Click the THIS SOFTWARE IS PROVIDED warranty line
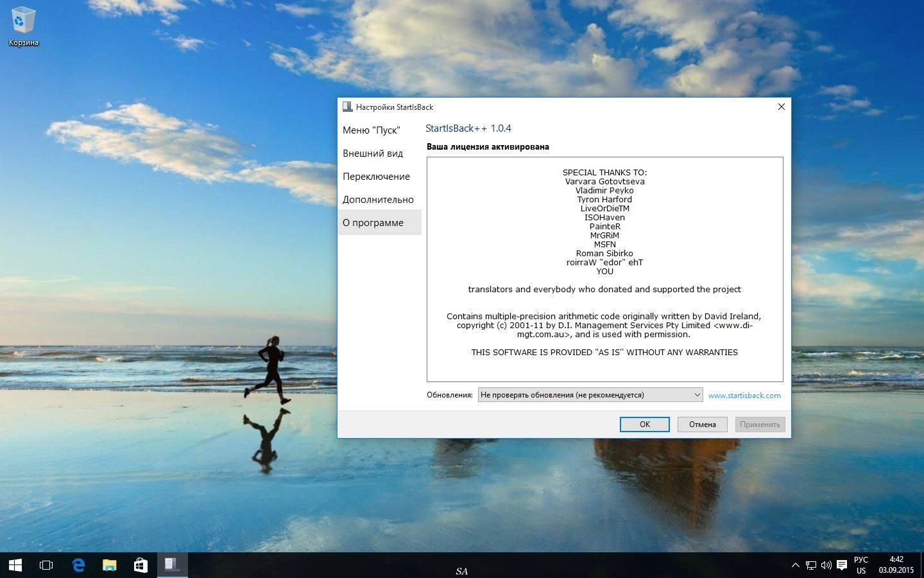924x578 pixels. [x=604, y=352]
